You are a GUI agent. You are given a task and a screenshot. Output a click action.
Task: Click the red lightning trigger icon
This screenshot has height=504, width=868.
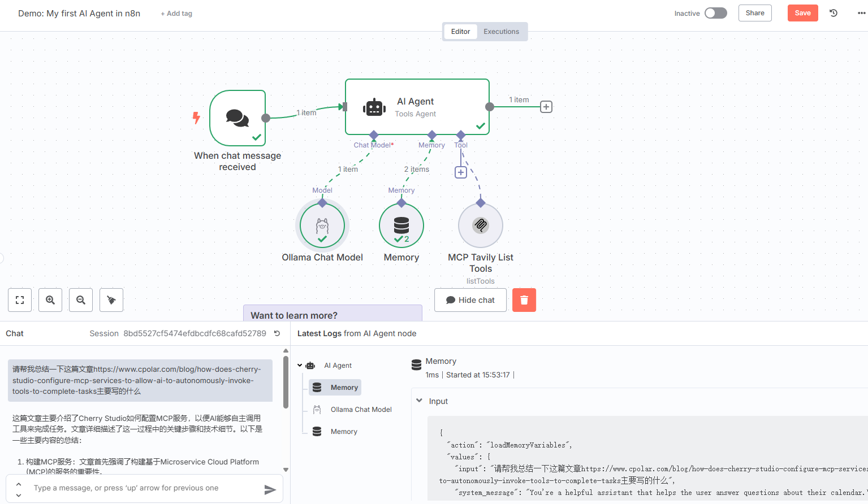coord(196,118)
